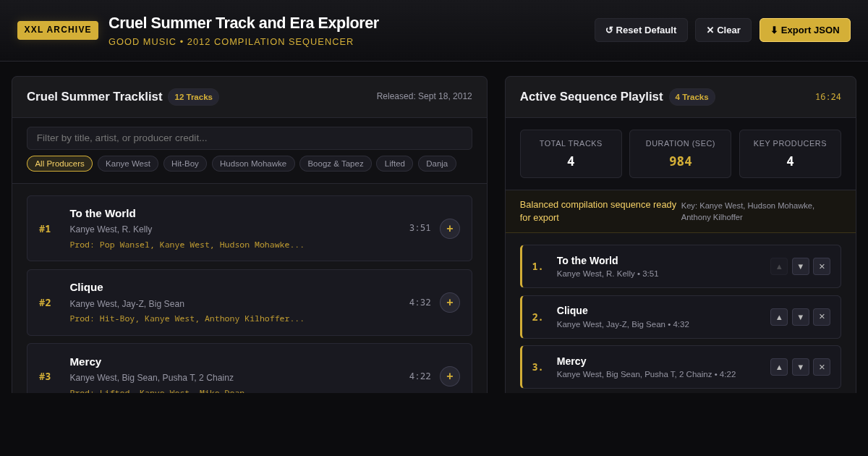Add Mercy to the sequence playlist
Image resolution: width=868 pixels, height=456 pixels.
point(450,376)
